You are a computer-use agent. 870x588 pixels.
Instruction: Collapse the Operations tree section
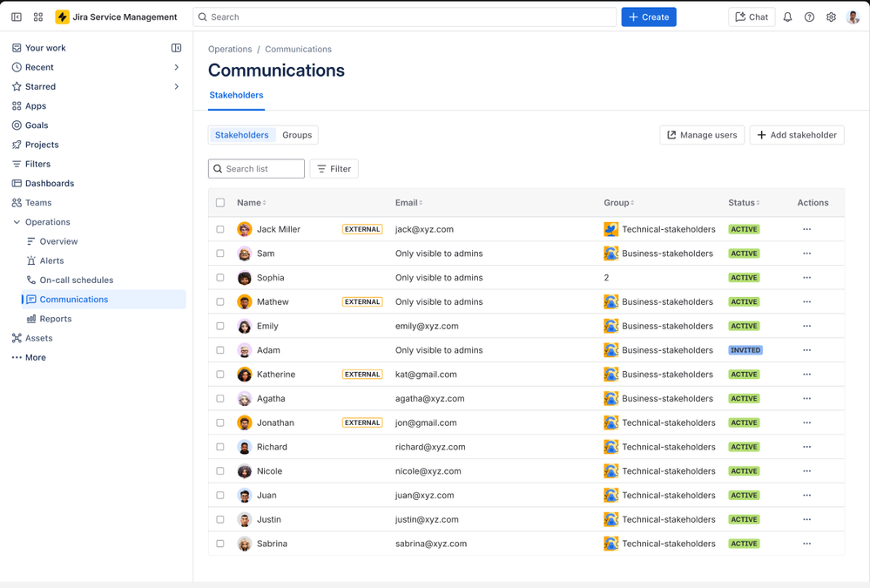coord(17,222)
